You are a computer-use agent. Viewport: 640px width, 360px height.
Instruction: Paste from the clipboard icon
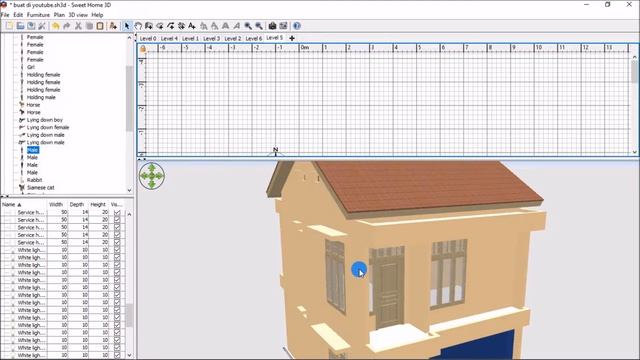pos(100,26)
